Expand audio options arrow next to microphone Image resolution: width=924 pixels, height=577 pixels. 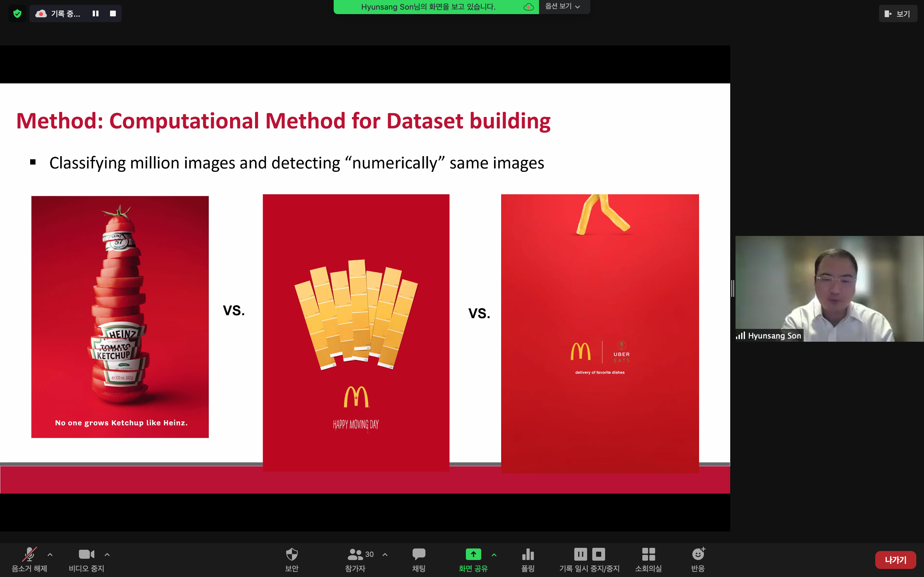point(50,555)
